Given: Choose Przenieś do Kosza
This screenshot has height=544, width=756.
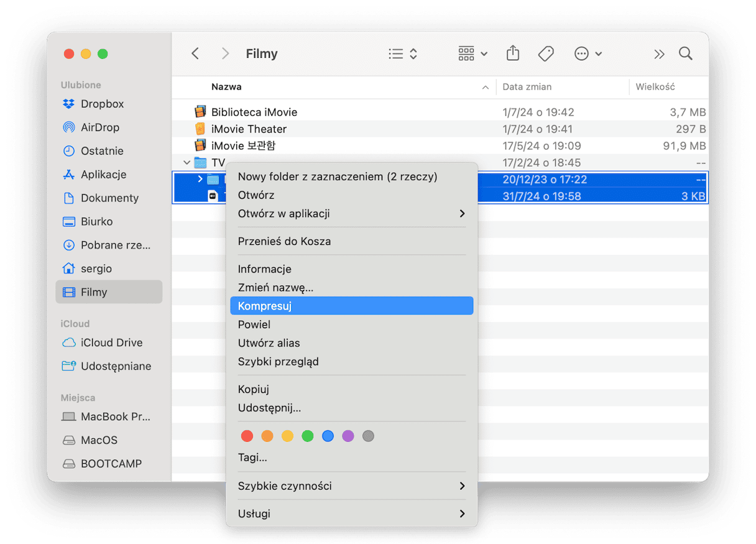Looking at the screenshot, I should 352,241.
